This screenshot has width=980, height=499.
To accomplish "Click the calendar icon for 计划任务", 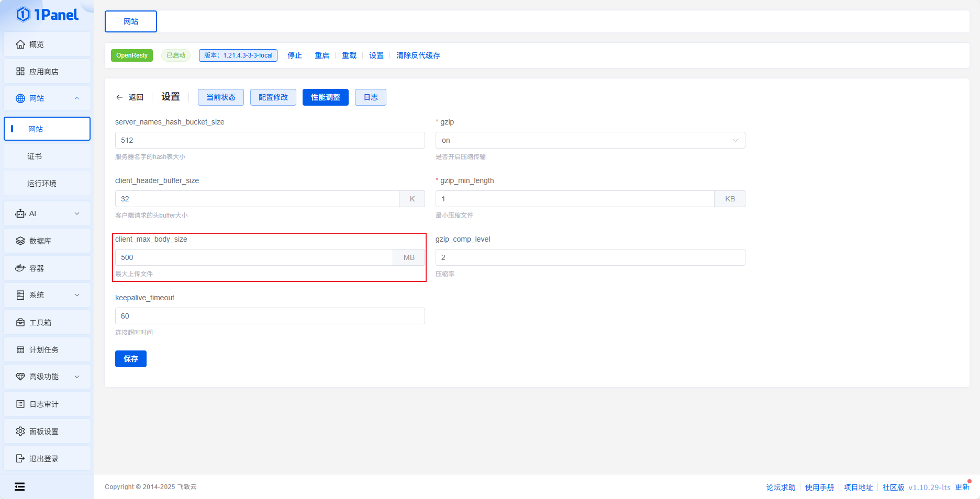I will pyautogui.click(x=20, y=350).
